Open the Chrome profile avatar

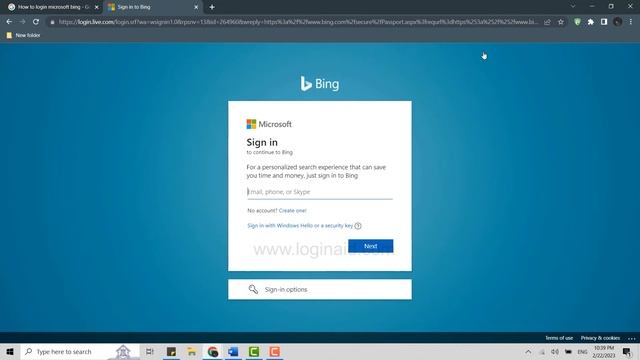pyautogui.click(x=618, y=22)
